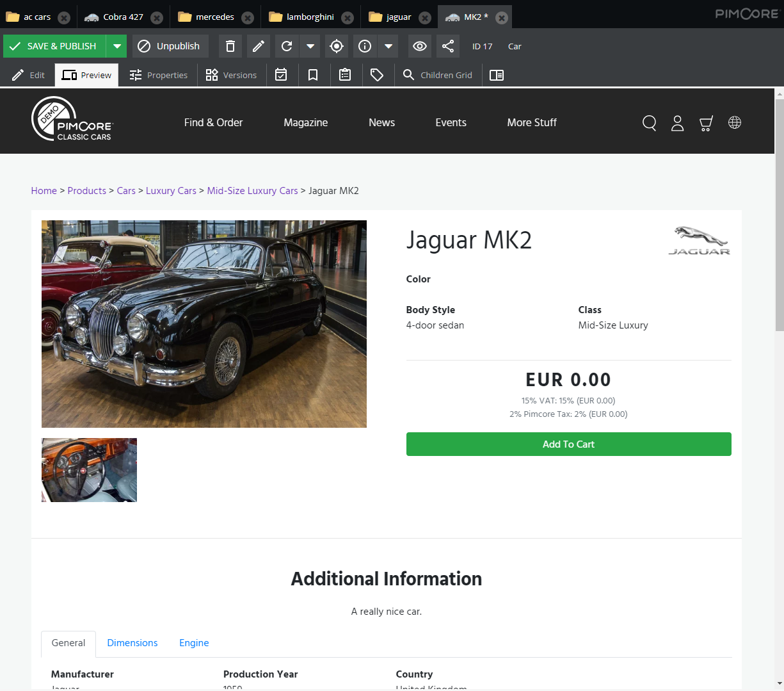Select the Preview tab

pyautogui.click(x=86, y=75)
